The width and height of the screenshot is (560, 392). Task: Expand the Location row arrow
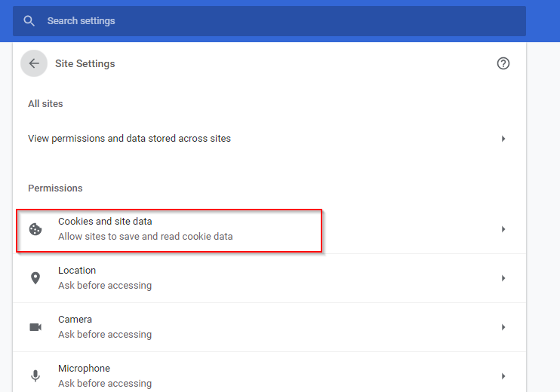503,278
